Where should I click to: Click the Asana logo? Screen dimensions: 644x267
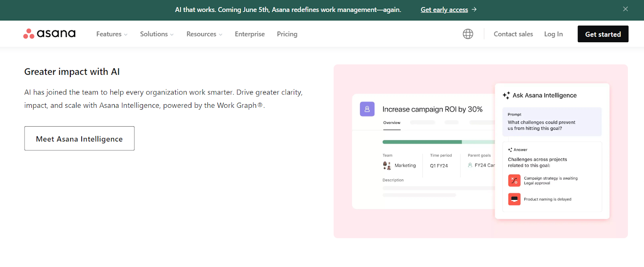tap(49, 34)
